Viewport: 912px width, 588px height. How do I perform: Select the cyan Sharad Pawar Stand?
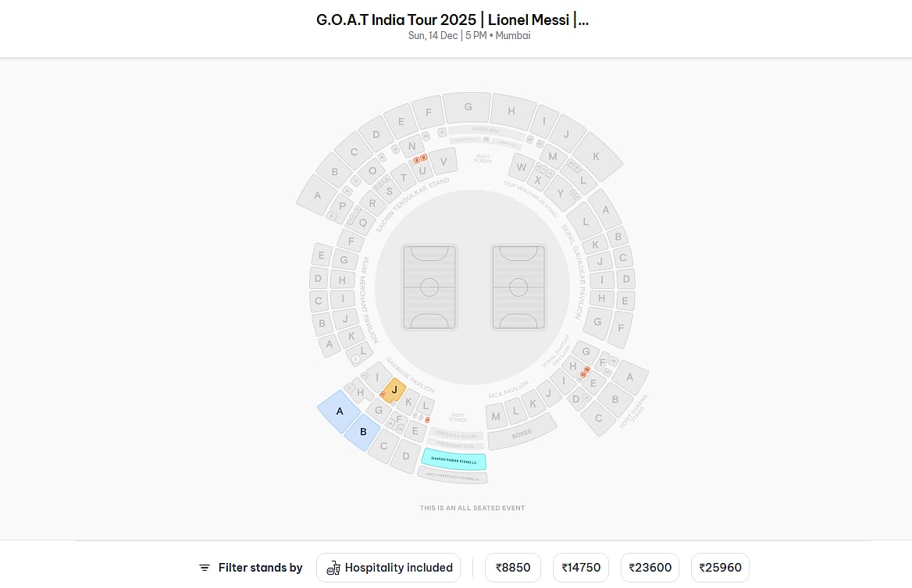coord(454,461)
